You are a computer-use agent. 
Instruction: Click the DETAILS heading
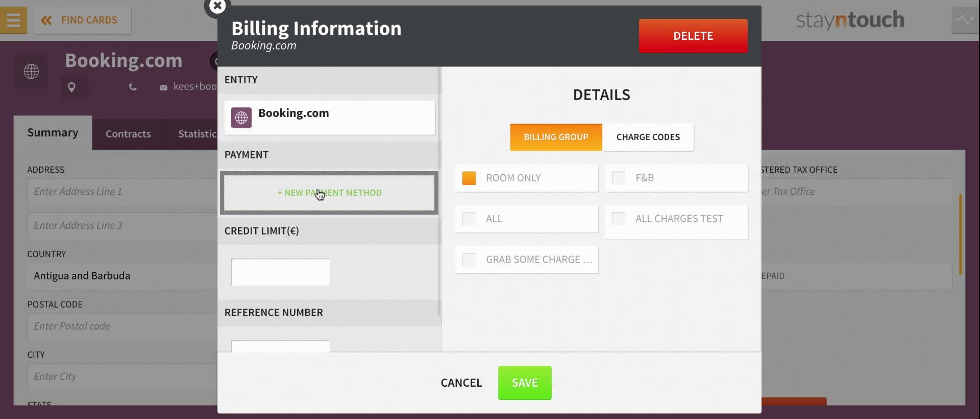coord(601,95)
